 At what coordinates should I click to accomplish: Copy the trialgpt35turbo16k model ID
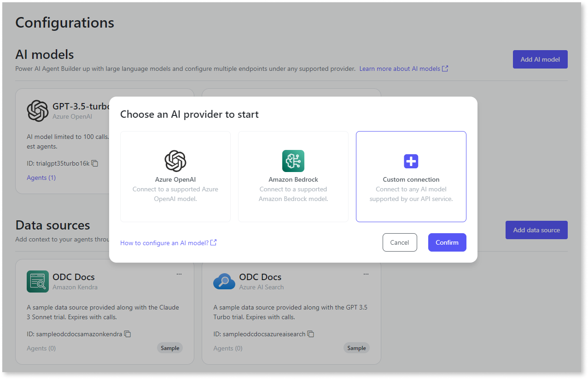95,163
